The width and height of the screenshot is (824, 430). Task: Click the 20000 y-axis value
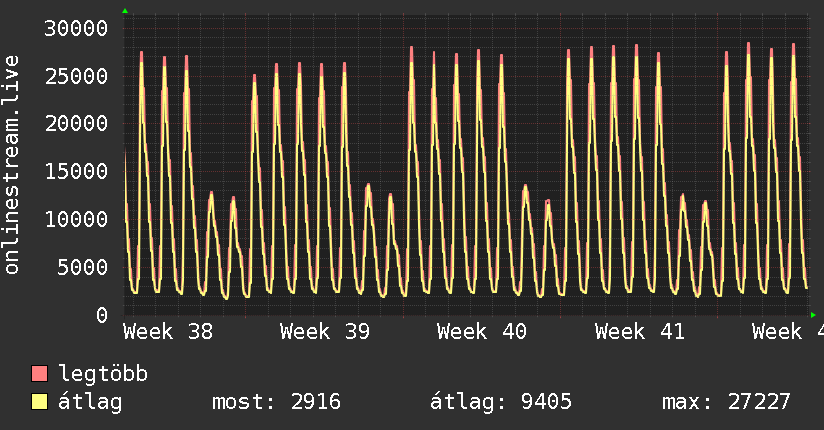coord(76,124)
